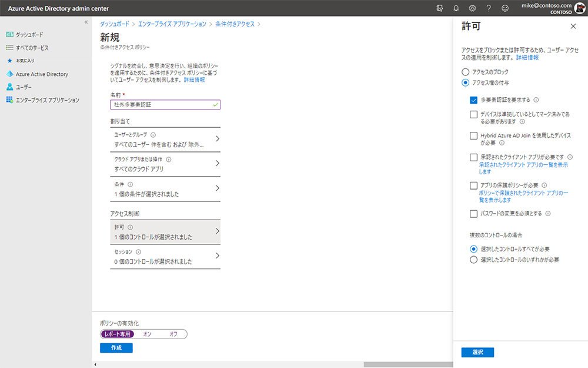Click info icon beside クラウド アプリまたは操作

[168, 159]
